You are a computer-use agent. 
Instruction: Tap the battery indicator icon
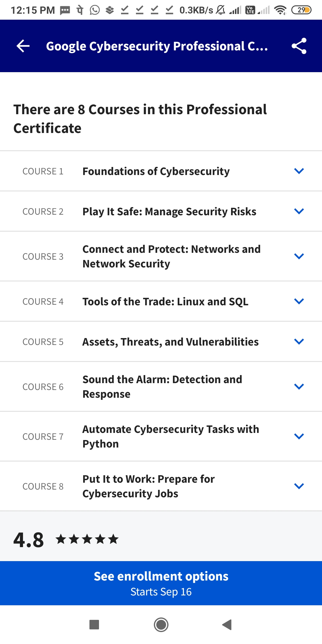301,10
